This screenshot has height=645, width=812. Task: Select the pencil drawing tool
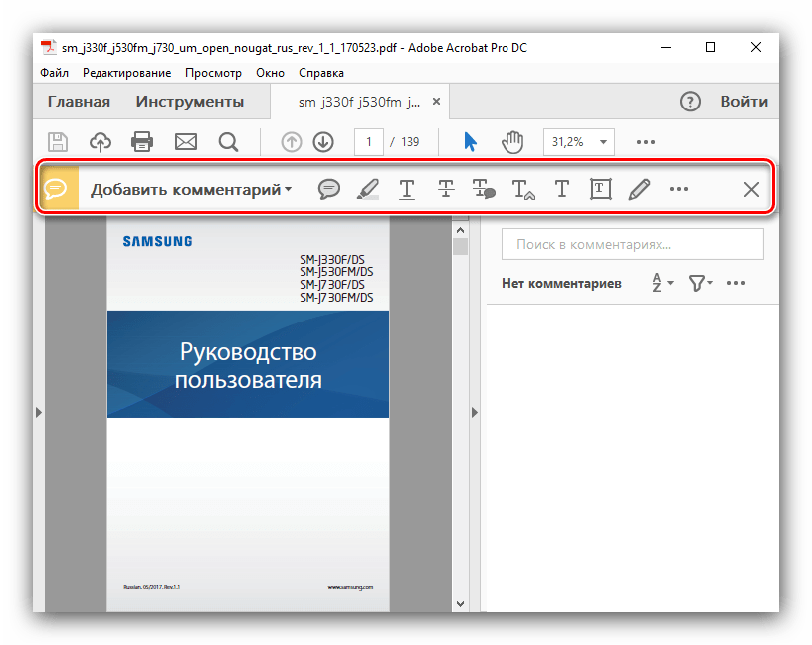(639, 189)
